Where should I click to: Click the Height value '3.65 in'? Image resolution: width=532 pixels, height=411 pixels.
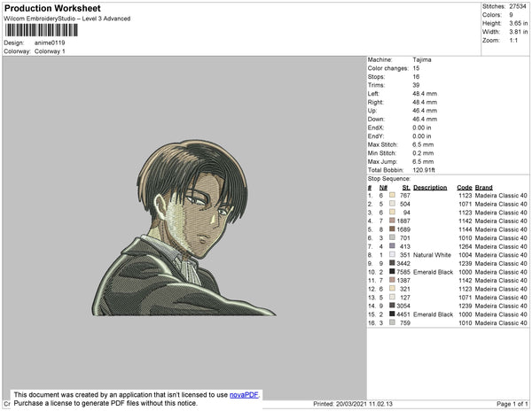point(519,23)
